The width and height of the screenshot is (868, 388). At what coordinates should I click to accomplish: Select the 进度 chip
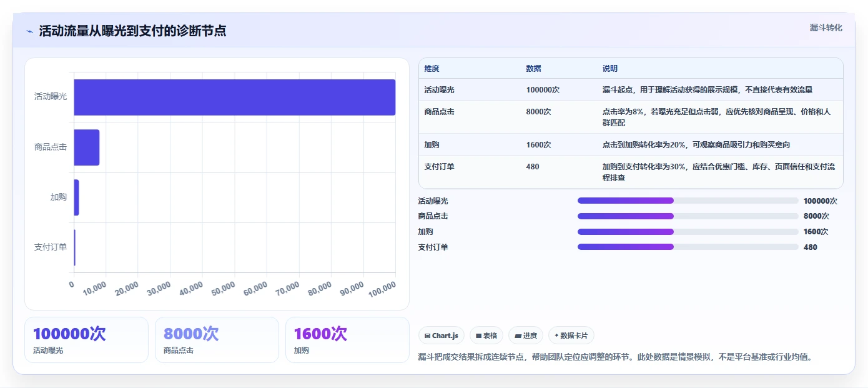pyautogui.click(x=526, y=336)
